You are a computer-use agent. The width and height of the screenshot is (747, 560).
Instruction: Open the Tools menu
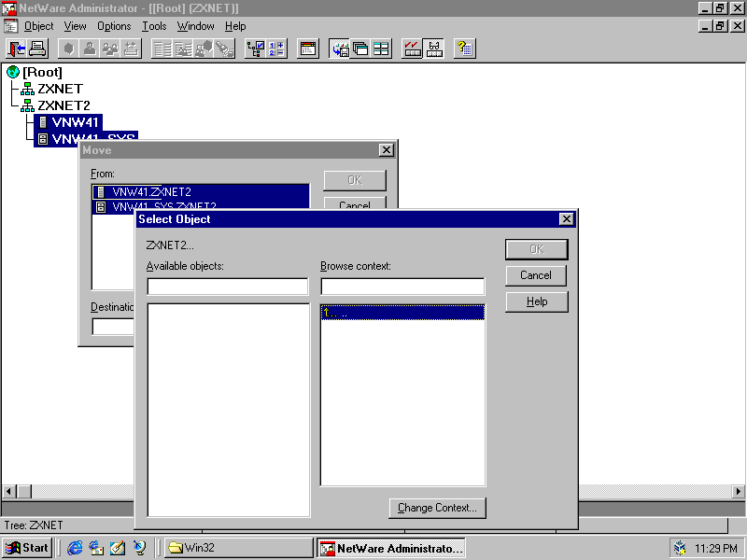(x=154, y=26)
